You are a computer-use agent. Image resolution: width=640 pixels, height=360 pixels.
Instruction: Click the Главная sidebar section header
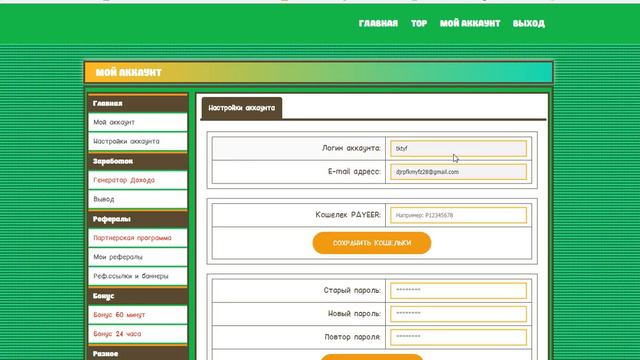(138, 103)
